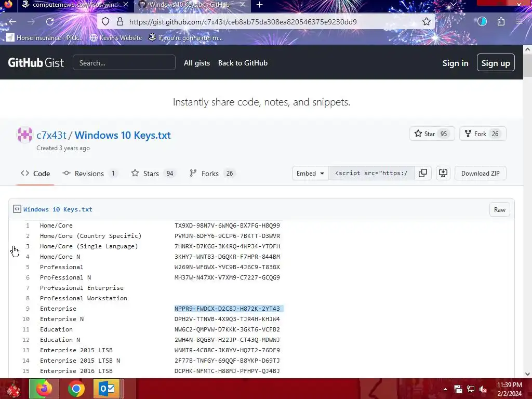
Task: Click the Professional key W269N-WFGWX-YVC9B-4J6C9-T83GX
Action: [x=227, y=267]
